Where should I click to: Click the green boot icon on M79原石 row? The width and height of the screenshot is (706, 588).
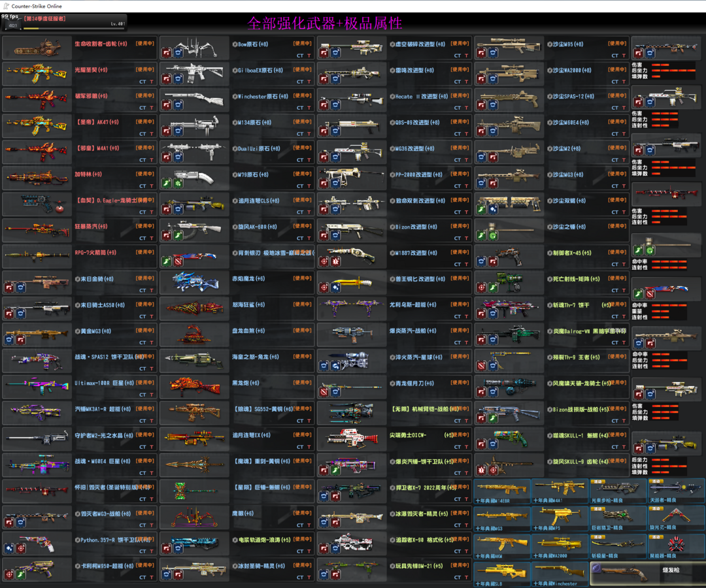pyautogui.click(x=166, y=184)
